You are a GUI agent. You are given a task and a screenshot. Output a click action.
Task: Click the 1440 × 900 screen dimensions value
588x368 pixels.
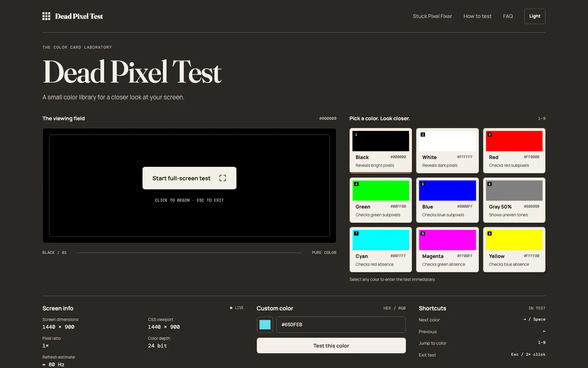click(58, 327)
